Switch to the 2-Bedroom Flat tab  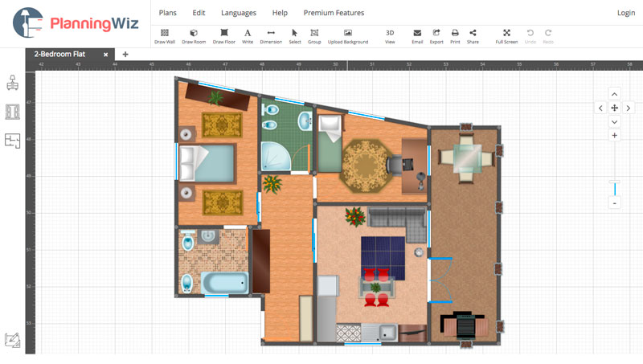(60, 54)
